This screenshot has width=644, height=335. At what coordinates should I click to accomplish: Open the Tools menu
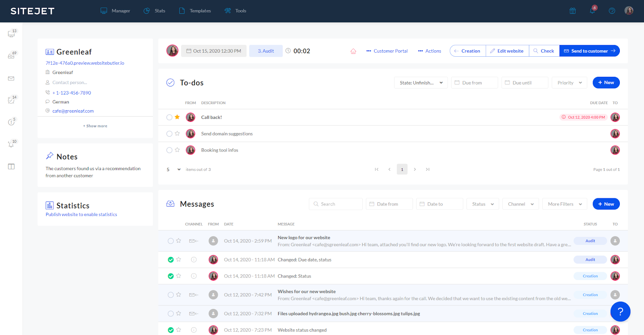coord(235,11)
